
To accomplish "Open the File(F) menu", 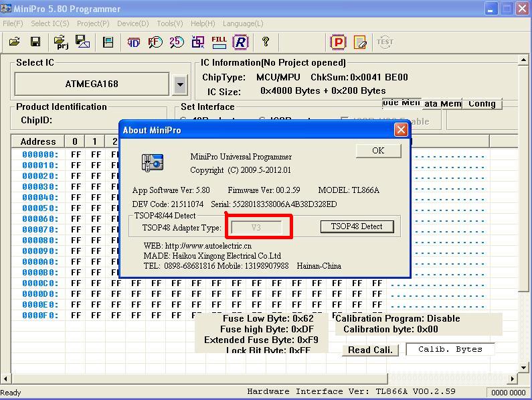I will click(x=13, y=23).
